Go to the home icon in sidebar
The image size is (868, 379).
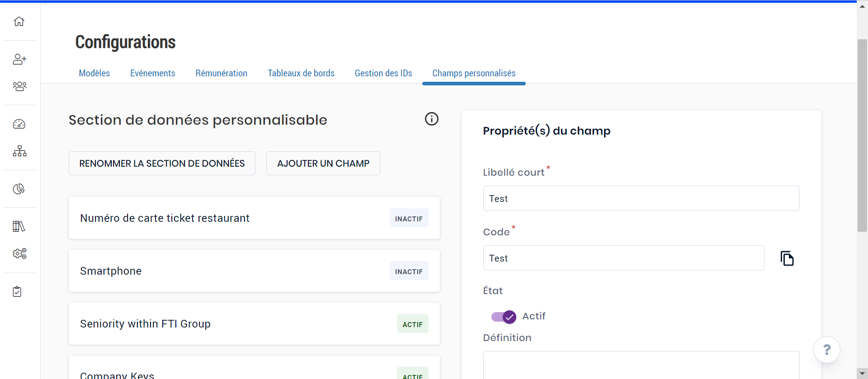(19, 21)
